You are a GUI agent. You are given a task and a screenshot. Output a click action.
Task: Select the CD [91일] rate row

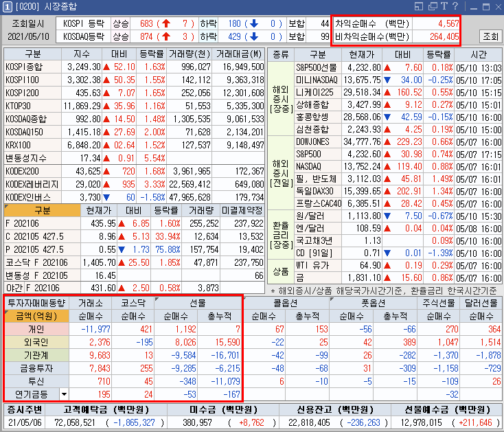point(398,253)
